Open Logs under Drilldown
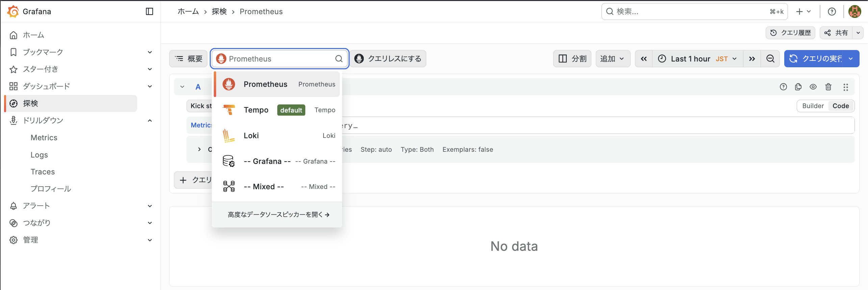This screenshot has width=868, height=290. (39, 155)
